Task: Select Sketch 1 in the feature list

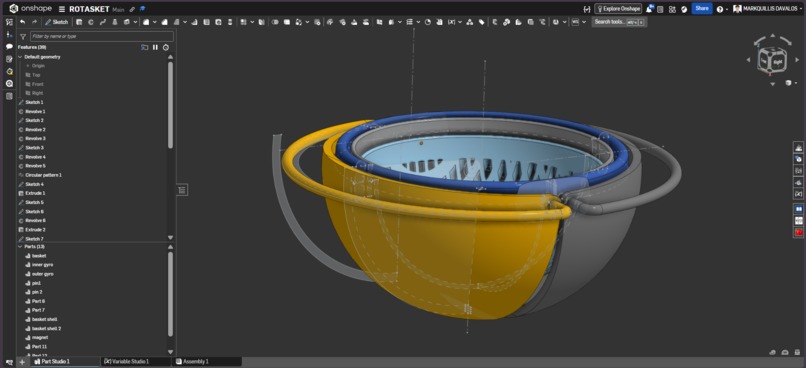Action: [34, 102]
